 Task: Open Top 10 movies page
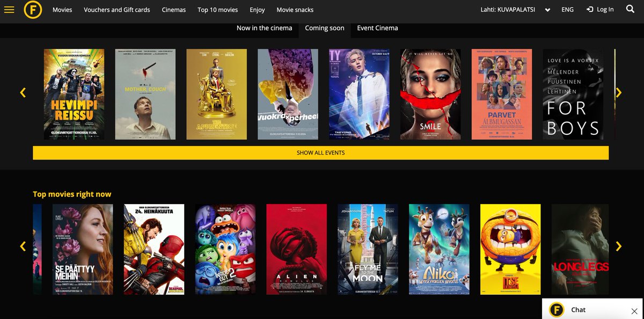pyautogui.click(x=217, y=10)
